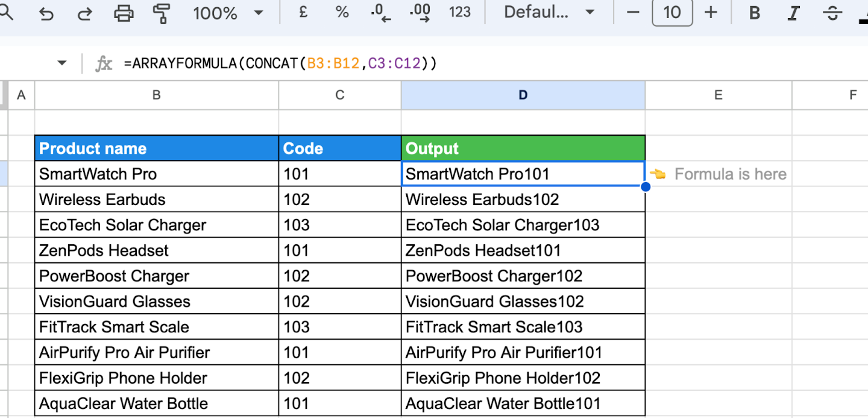Screen dimensions: 868x418
Task: Toggle bold formatting
Action: tap(754, 13)
